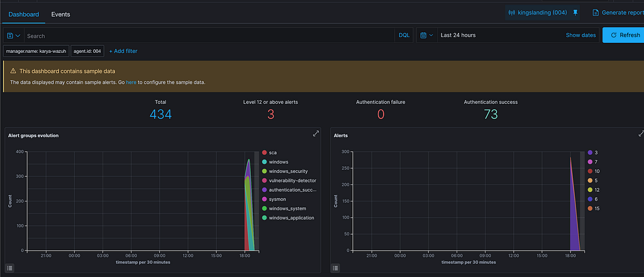Click the Refresh button
644x277 pixels.
[x=623, y=35]
